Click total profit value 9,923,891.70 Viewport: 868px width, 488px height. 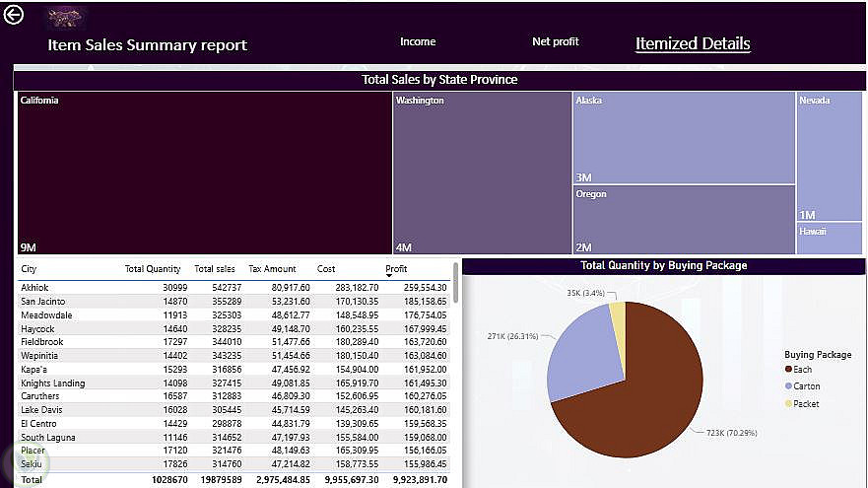click(x=420, y=480)
